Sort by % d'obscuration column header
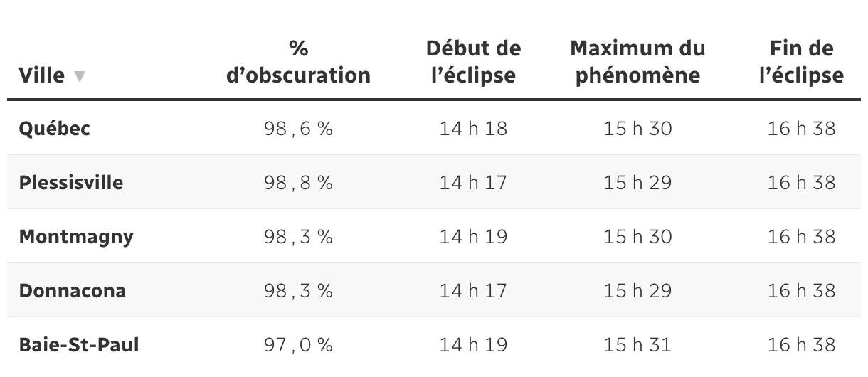This screenshot has height=377, width=868. (x=298, y=62)
